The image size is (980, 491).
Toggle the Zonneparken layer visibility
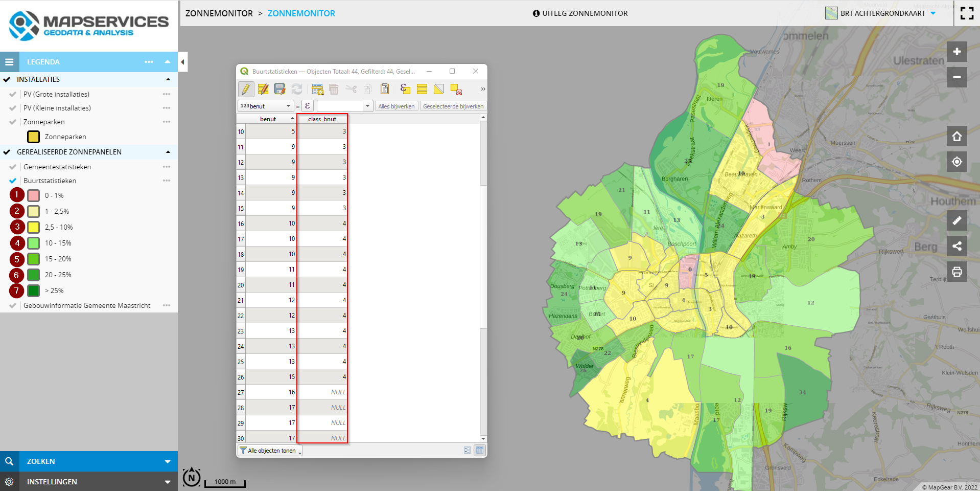click(x=13, y=122)
